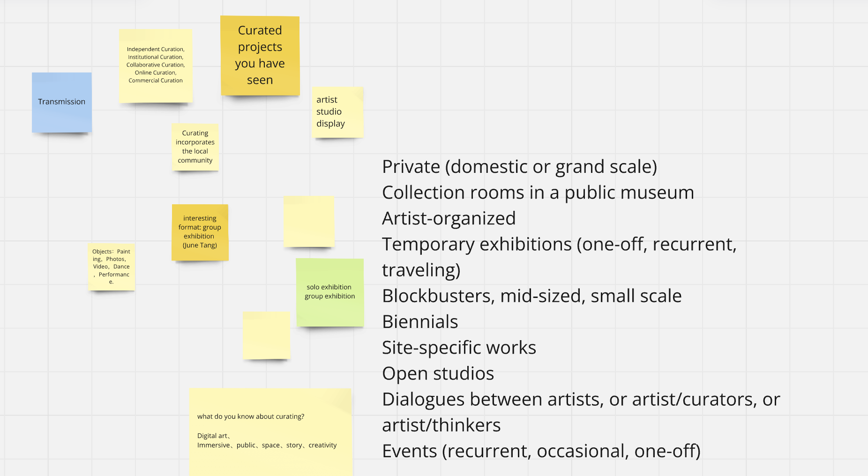Click the 'Blockbusters, mid-sized, small scale' line

coord(532,296)
